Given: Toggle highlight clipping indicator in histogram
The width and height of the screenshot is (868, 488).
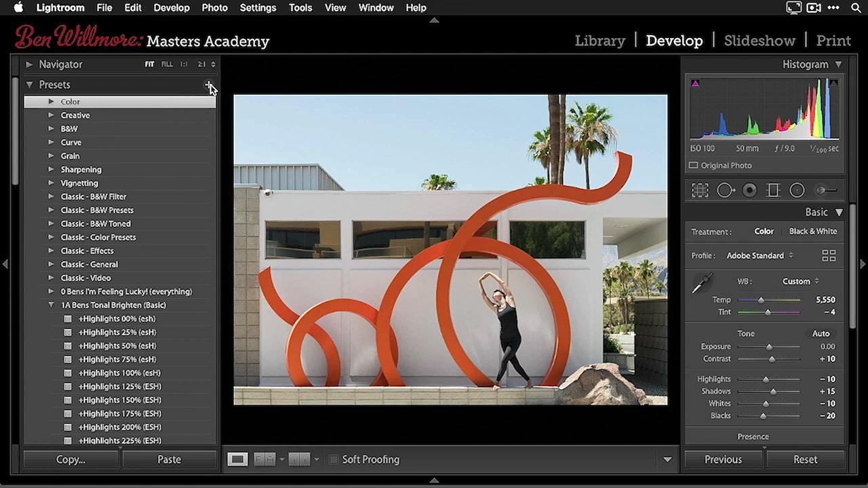Looking at the screenshot, I should (x=833, y=83).
